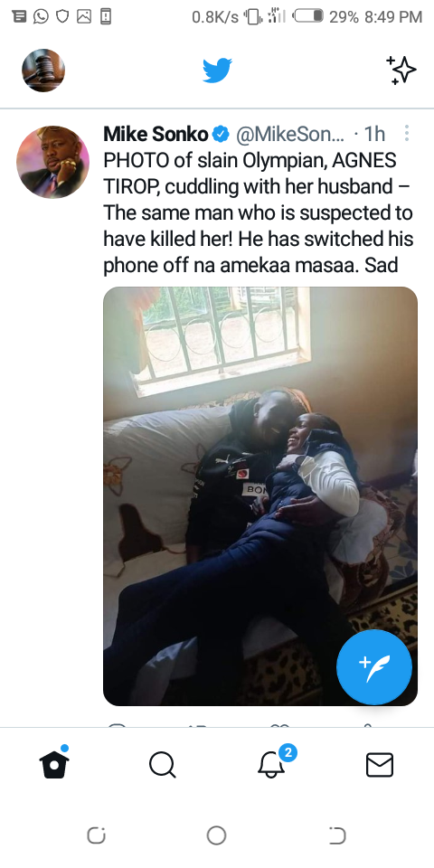Tap the @MikeSon... handle
The height and width of the screenshot is (868, 434).
point(290,134)
